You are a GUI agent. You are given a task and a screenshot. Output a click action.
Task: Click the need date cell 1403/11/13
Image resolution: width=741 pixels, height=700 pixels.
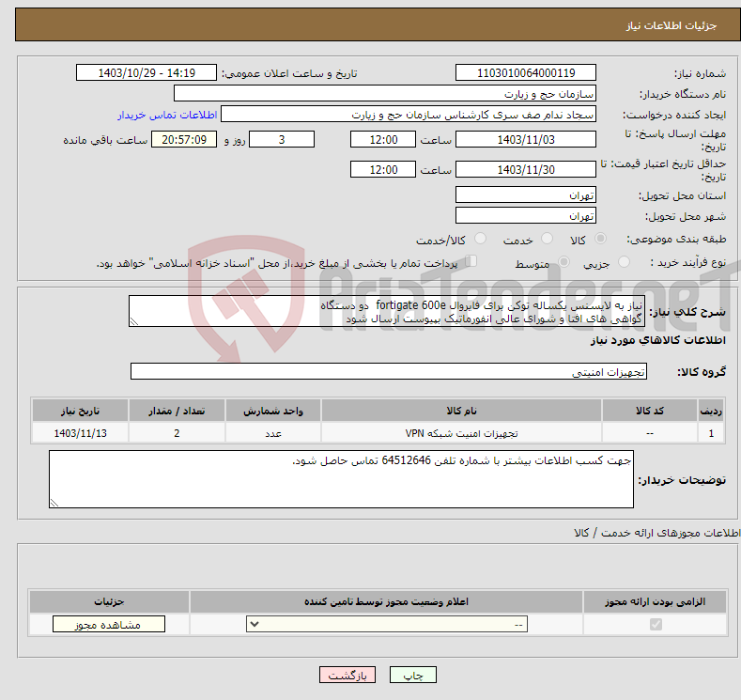81,433
